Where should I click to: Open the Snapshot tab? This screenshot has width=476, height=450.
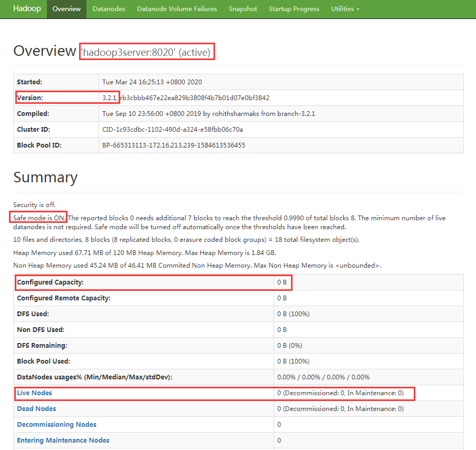(243, 9)
